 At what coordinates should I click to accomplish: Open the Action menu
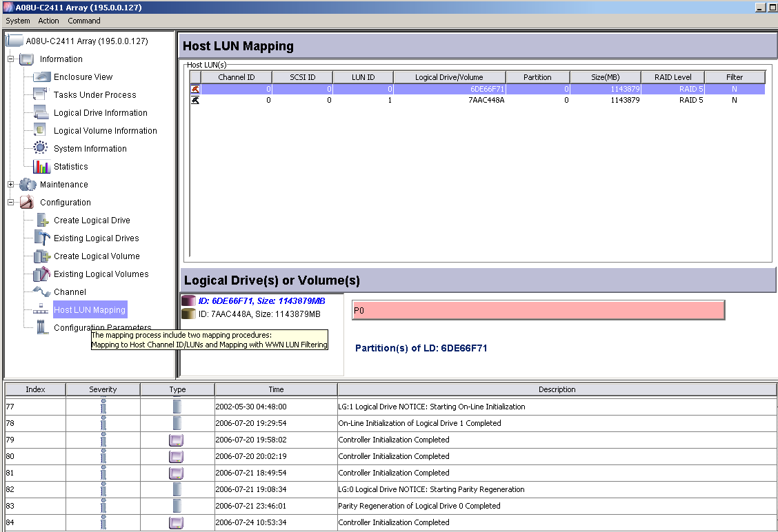[x=49, y=21]
